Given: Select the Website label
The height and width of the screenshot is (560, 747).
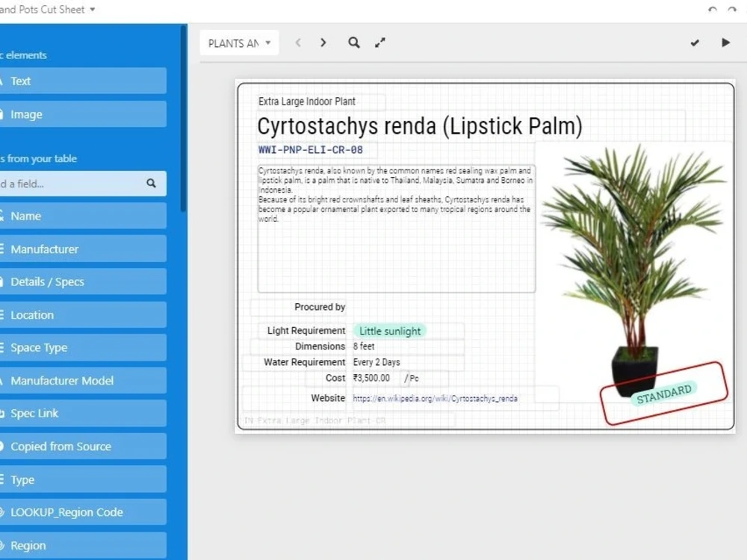Looking at the screenshot, I should click(x=328, y=398).
